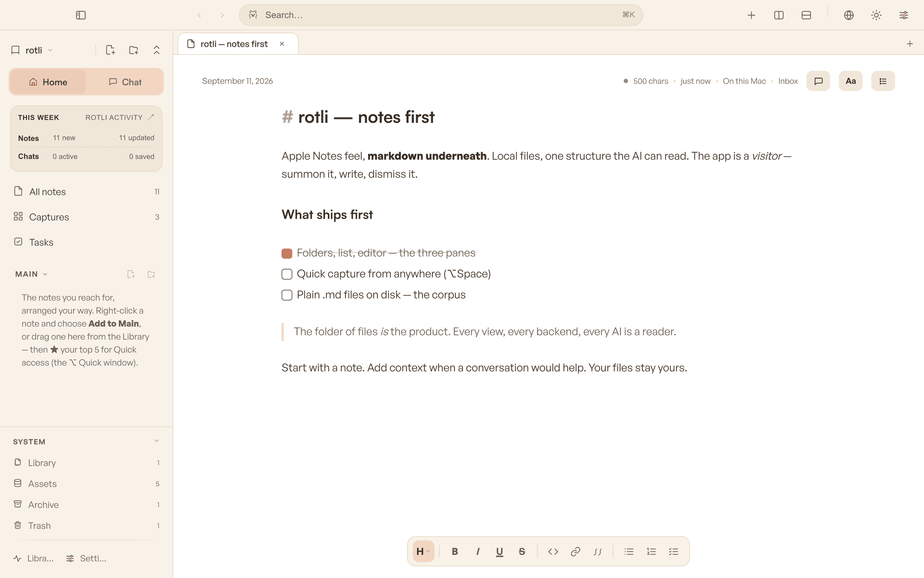This screenshot has height=578, width=924.
Task: Click the new note icon beside rotli
Action: click(110, 50)
